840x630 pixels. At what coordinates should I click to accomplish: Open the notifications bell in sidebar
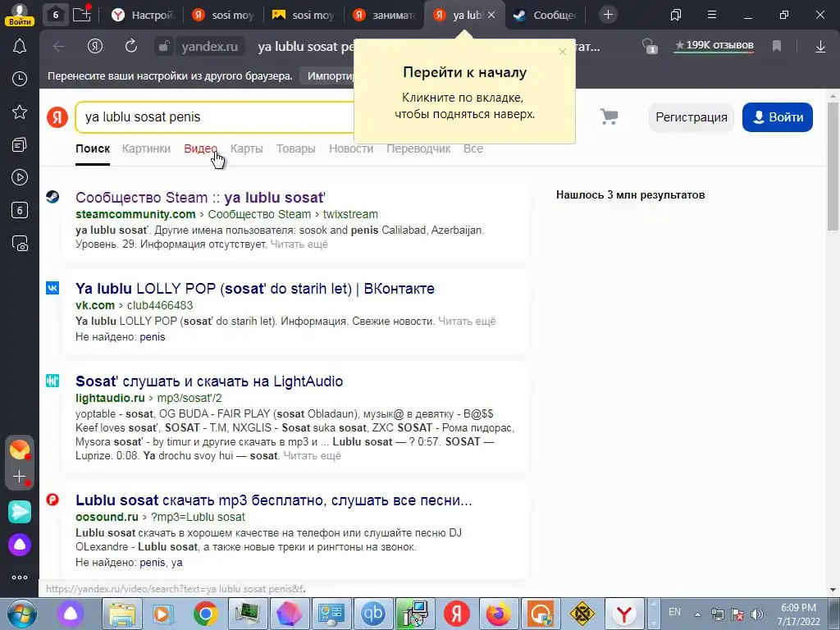[20, 47]
